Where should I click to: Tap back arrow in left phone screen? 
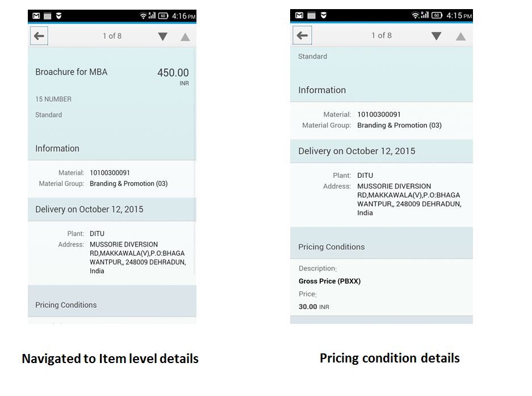pos(39,36)
